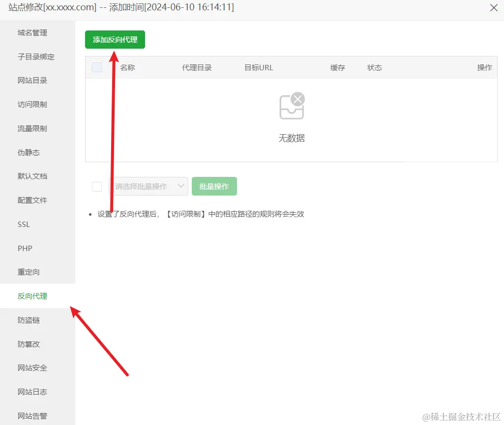
Task: Open the 域名管理 tab
Action: [x=32, y=33]
